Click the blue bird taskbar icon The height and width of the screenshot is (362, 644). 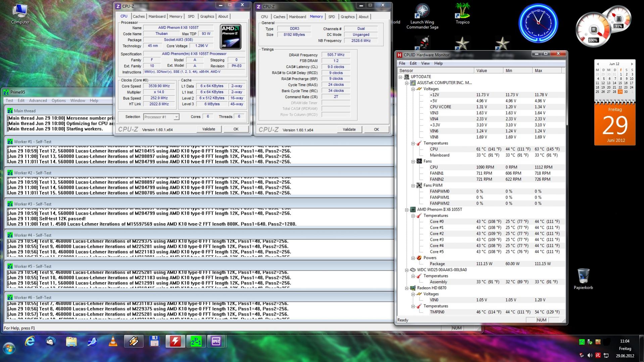pos(92,342)
